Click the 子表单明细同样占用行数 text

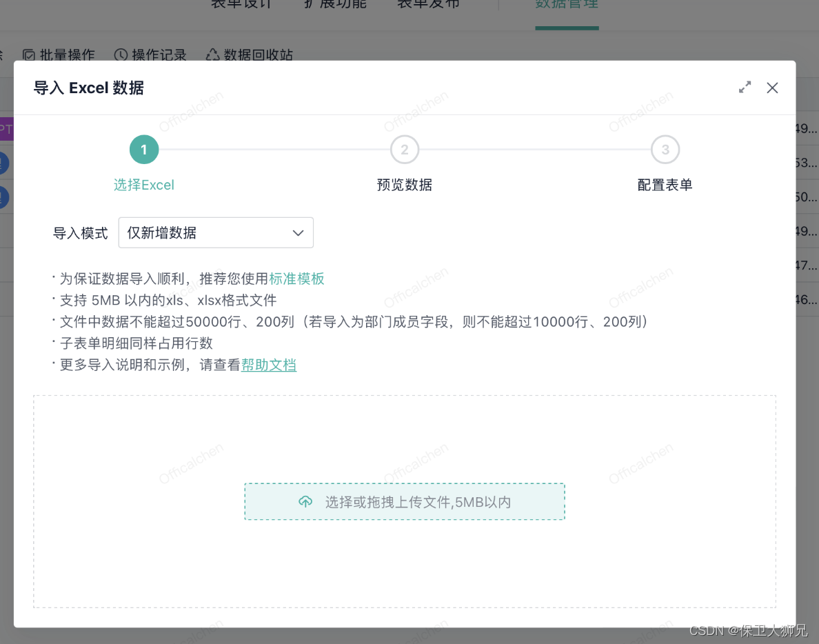tap(136, 343)
